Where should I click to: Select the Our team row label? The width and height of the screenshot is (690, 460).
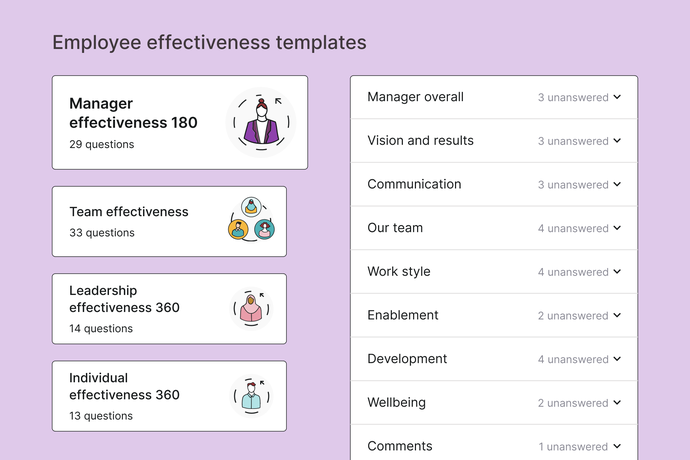click(395, 228)
